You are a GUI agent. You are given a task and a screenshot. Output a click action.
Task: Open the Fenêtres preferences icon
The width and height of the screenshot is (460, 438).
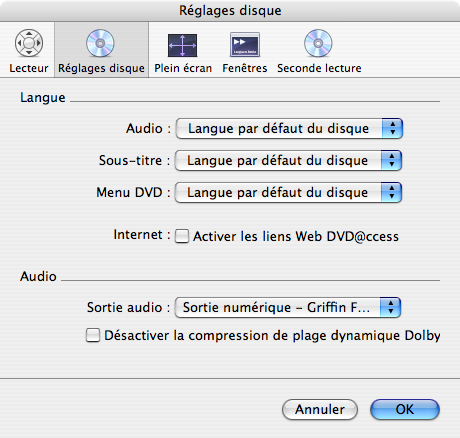pyautogui.click(x=245, y=45)
